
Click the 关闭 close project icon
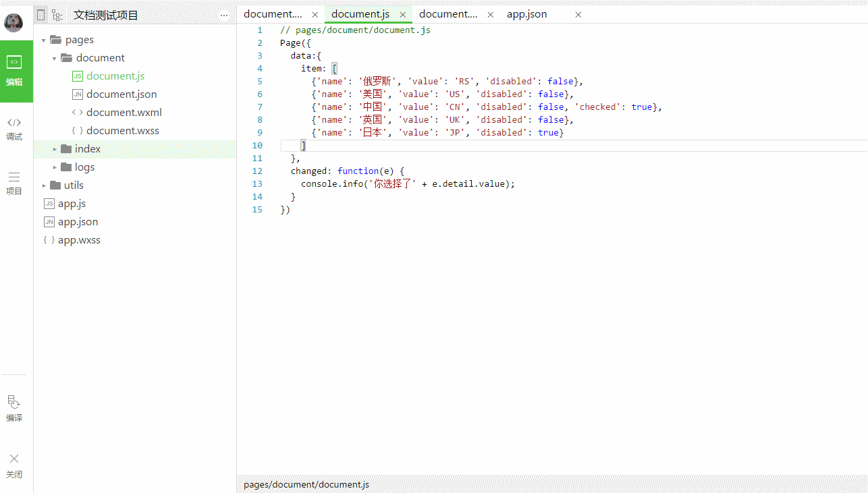point(14,465)
